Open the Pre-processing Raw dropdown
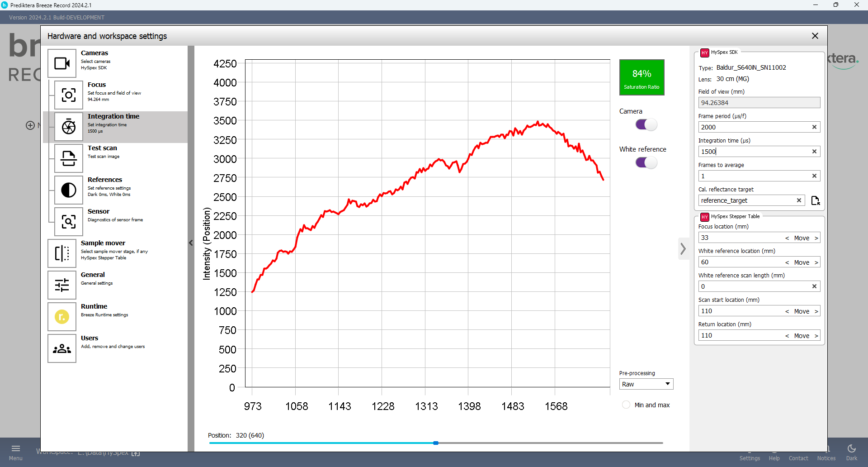 (646, 384)
